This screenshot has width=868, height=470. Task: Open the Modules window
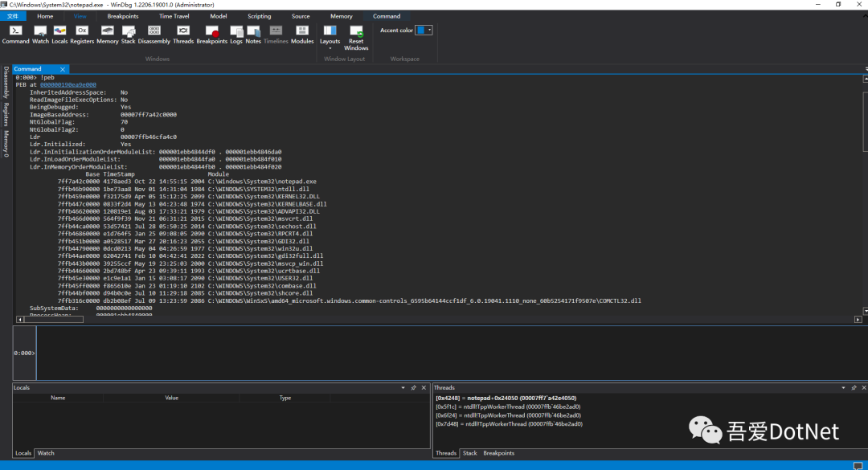[302, 35]
